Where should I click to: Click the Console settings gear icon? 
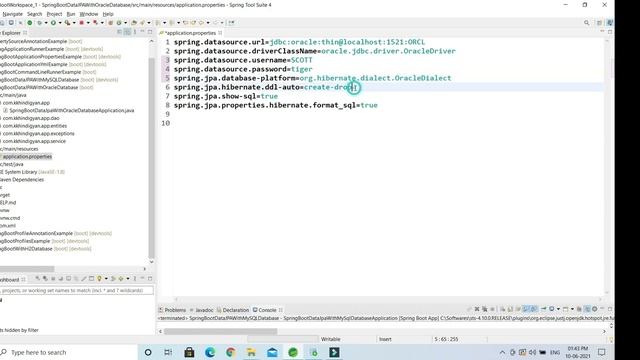tap(594, 309)
